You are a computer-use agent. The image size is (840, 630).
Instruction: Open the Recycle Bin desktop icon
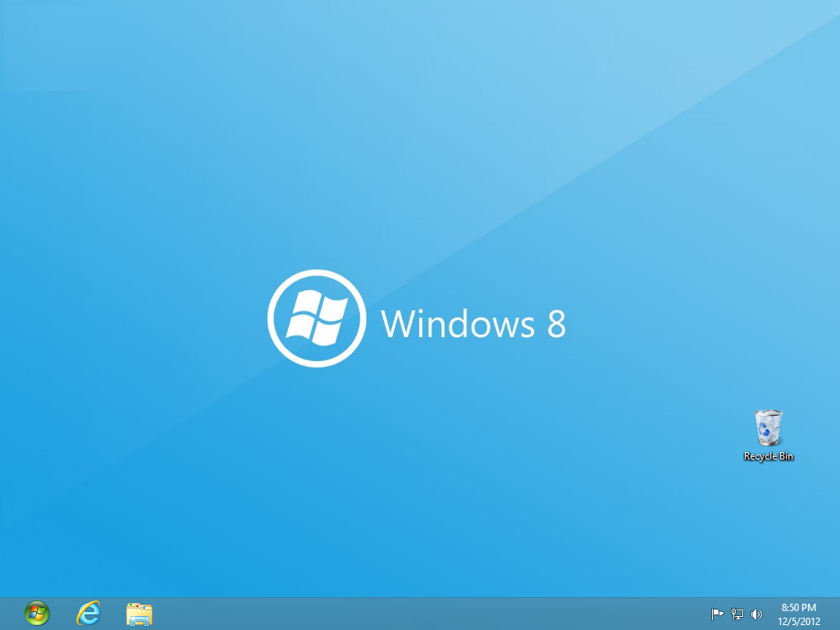(768, 427)
